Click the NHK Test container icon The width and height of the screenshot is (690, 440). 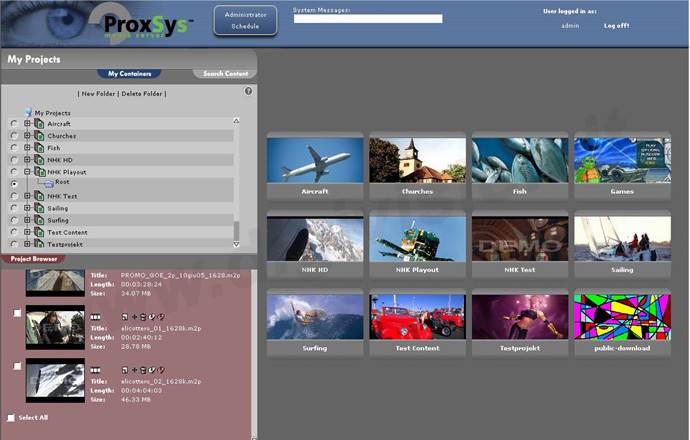(39, 196)
